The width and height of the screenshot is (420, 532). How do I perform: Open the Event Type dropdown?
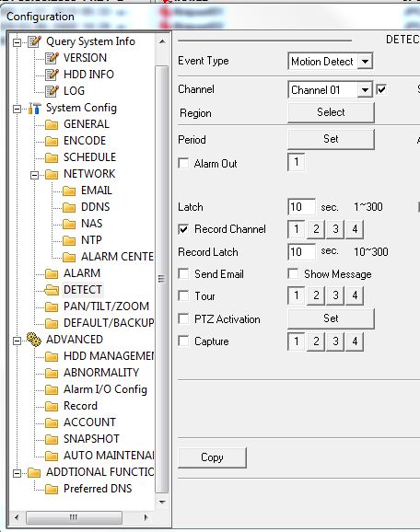(365, 62)
